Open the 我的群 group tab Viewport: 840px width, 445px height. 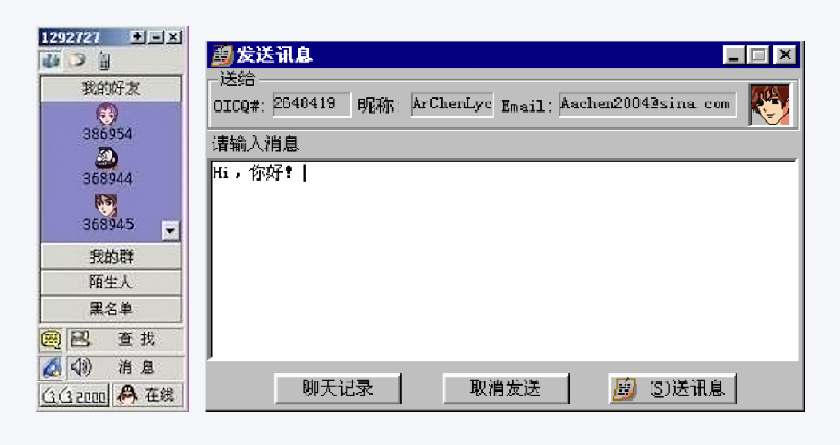111,257
